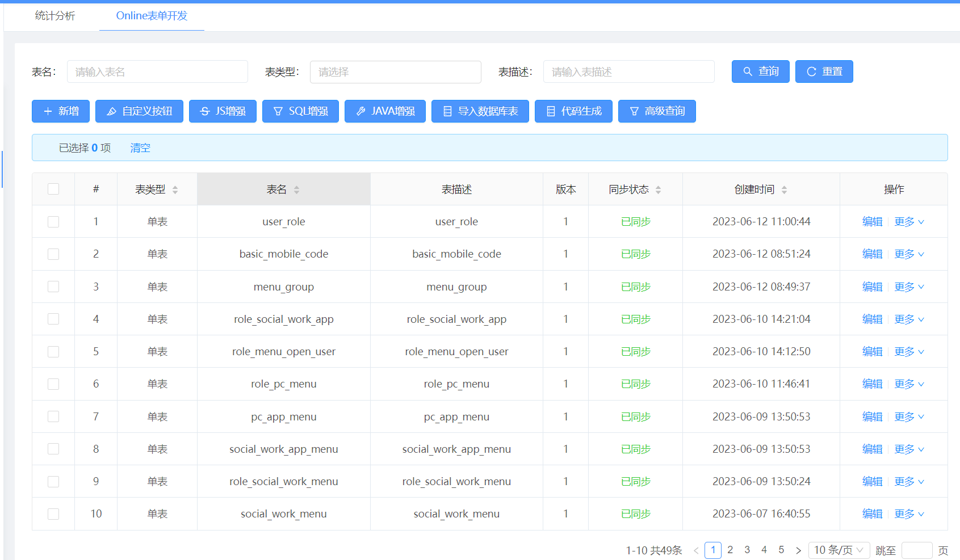Click the filter icon on 高级查询
The image size is (960, 560).
[x=634, y=111]
